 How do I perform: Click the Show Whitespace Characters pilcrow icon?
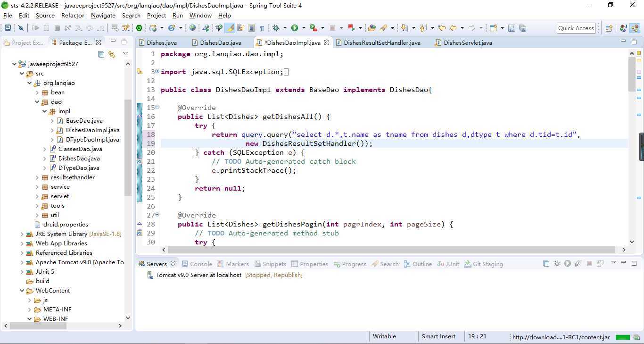pos(262,28)
